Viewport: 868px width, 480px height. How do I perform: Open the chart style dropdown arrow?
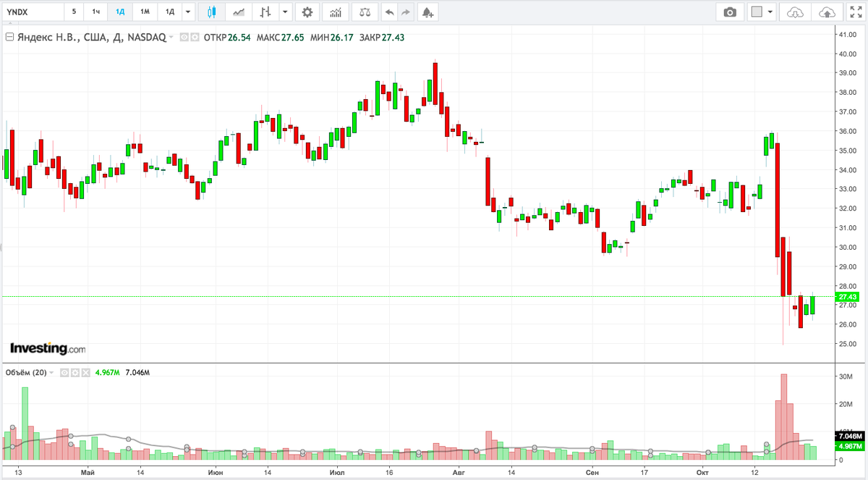point(285,12)
